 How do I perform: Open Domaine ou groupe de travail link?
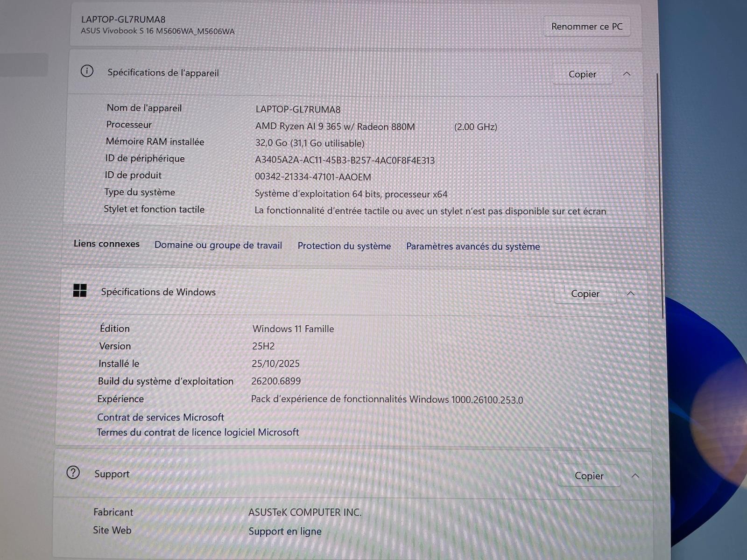coord(218,245)
